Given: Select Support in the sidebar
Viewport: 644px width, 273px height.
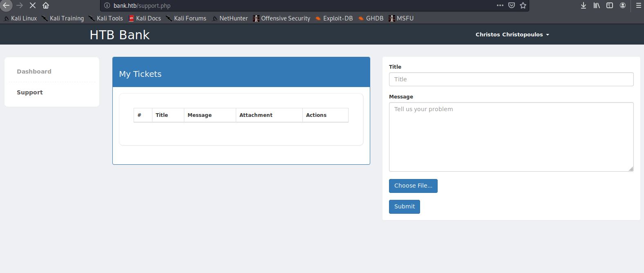Looking at the screenshot, I should click(30, 92).
